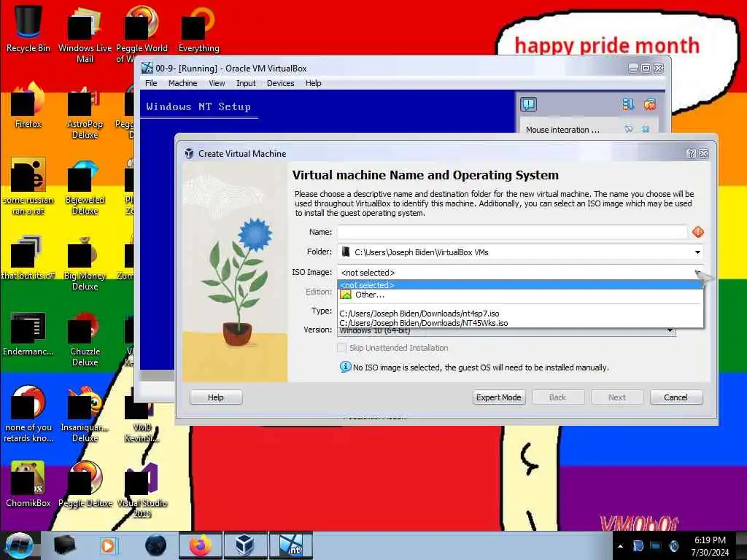This screenshot has width=747, height=560.
Task: Open the View menu
Action: [216, 83]
